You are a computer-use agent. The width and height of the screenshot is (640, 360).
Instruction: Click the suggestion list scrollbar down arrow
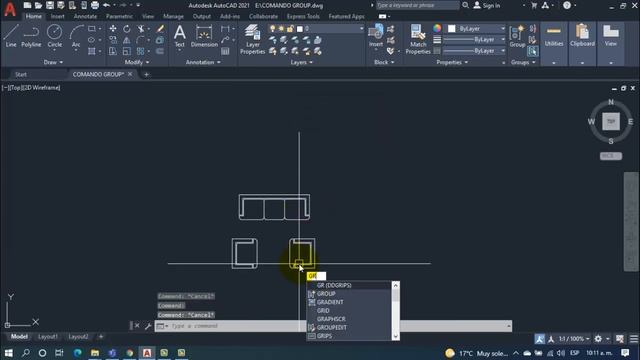tap(395, 336)
